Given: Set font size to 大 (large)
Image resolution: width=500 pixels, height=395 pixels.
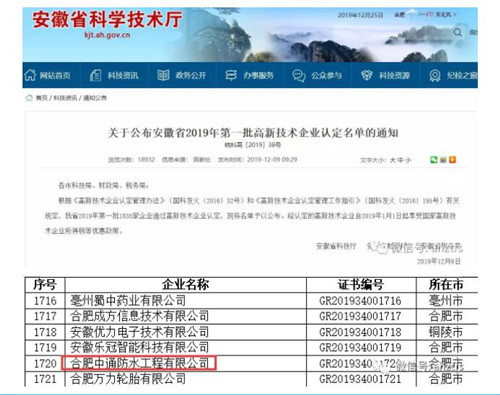Looking at the screenshot, I should (x=393, y=160).
